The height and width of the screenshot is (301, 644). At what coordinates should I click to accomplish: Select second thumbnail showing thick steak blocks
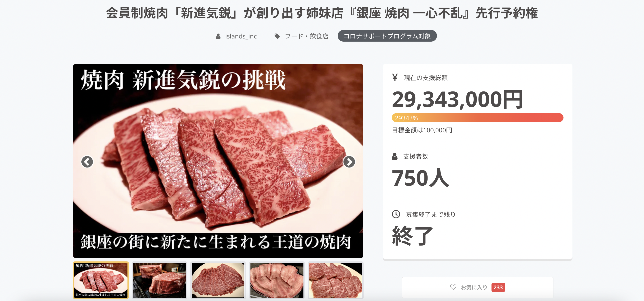pos(159,280)
